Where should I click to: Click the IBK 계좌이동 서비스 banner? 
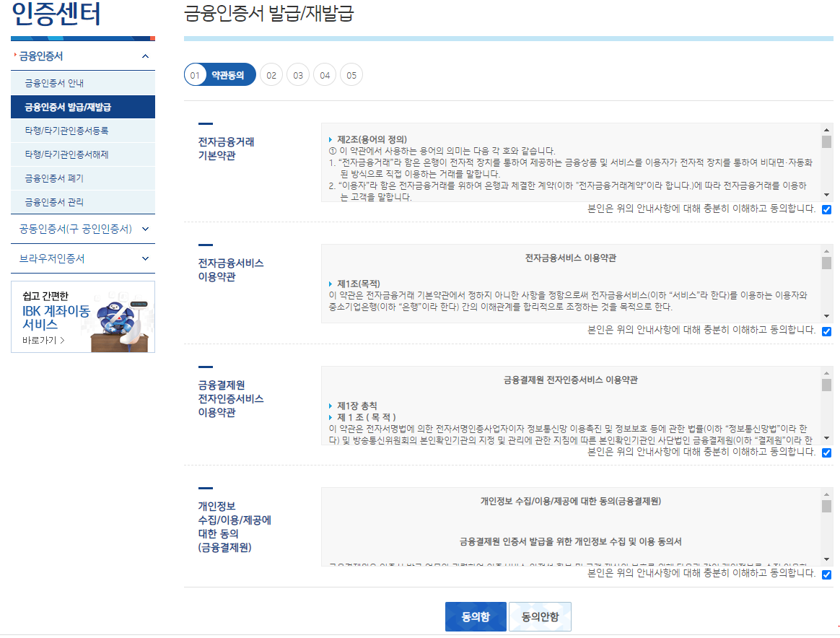pyautogui.click(x=83, y=317)
